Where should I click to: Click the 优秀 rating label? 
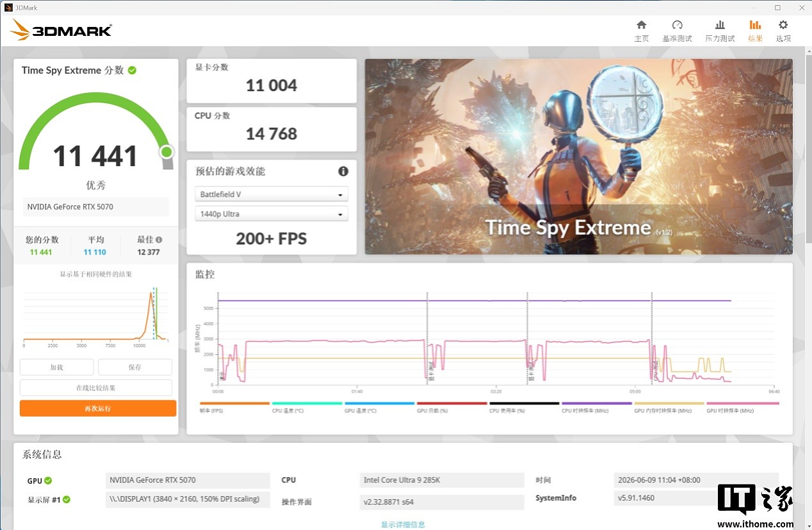[x=95, y=185]
